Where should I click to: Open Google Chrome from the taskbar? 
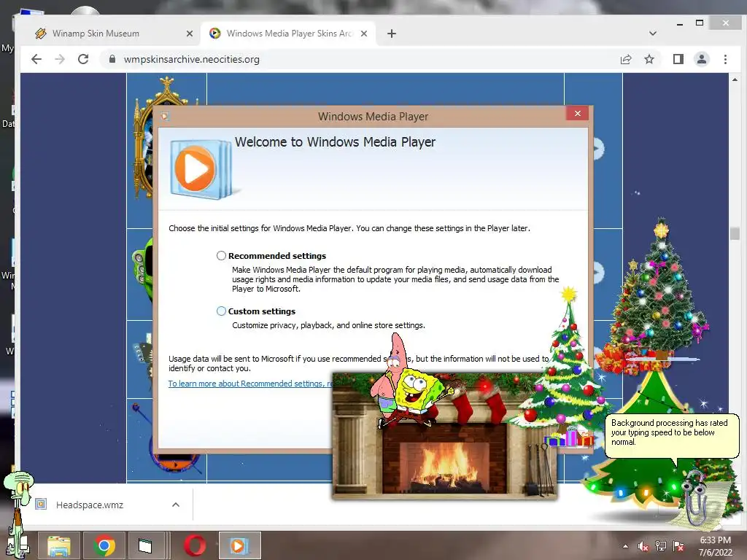click(x=104, y=545)
